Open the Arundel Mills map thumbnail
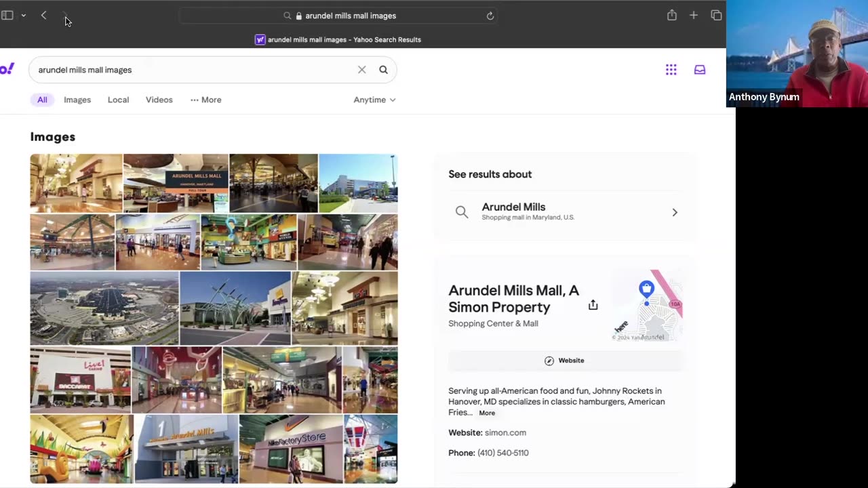868x488 pixels. click(647, 306)
